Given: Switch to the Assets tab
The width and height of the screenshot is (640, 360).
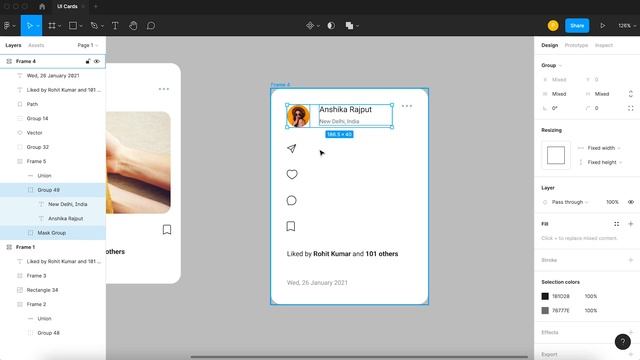Looking at the screenshot, I should pos(36,45).
